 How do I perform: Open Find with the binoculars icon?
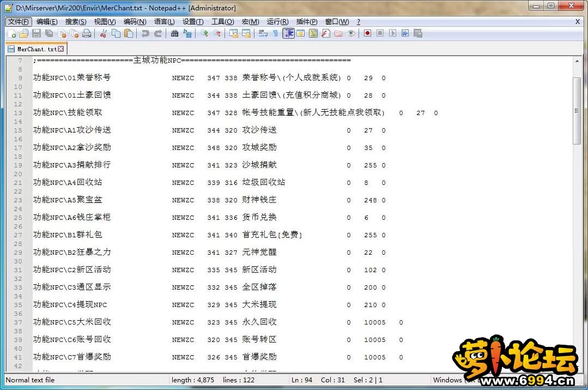pyautogui.click(x=175, y=34)
